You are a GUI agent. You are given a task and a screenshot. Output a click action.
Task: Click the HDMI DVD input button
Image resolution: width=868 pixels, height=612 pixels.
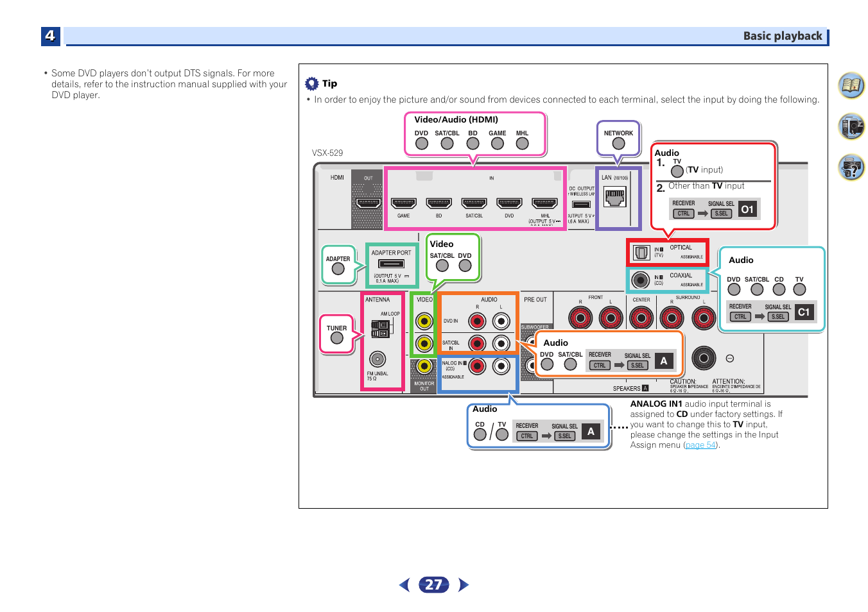[x=421, y=143]
